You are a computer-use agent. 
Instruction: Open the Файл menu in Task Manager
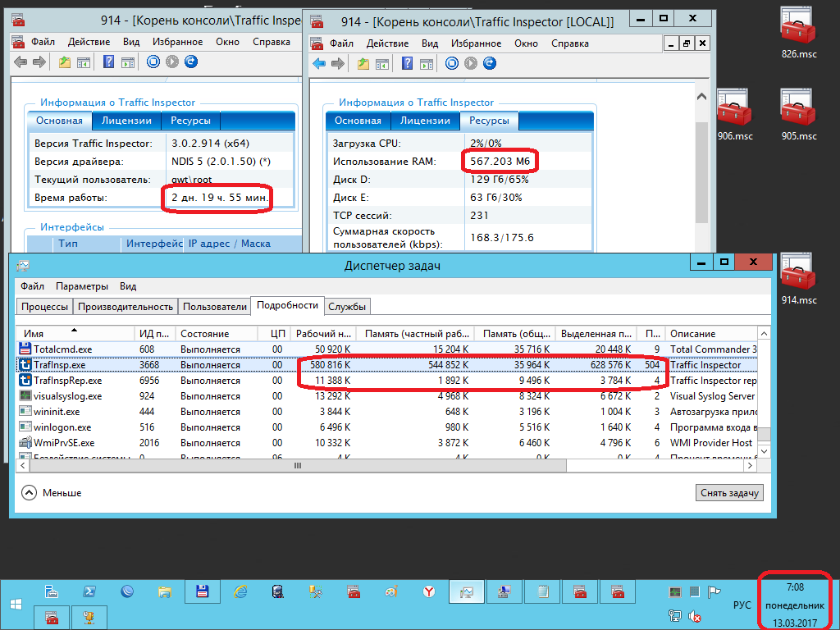(32, 286)
